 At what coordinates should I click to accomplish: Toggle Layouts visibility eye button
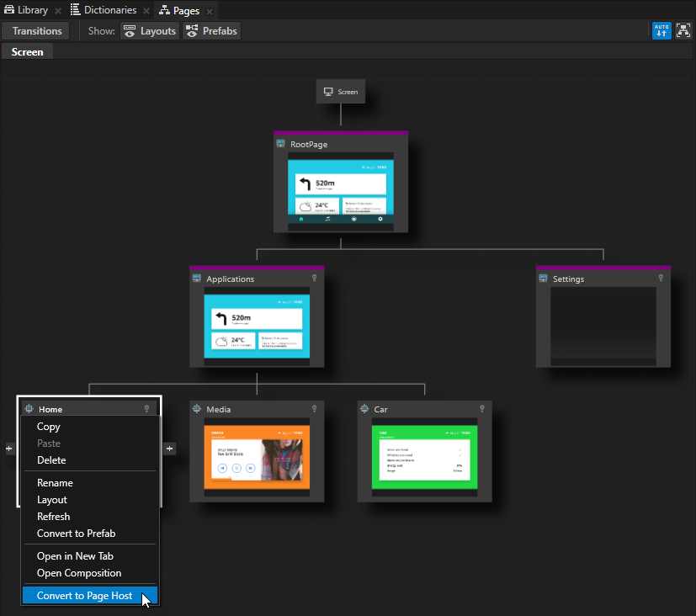pyautogui.click(x=149, y=31)
